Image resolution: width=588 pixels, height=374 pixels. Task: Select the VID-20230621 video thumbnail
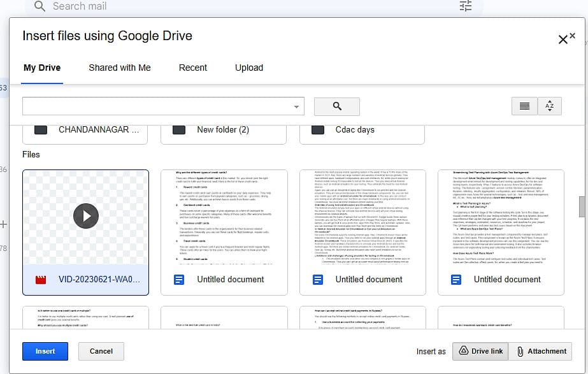(86, 216)
